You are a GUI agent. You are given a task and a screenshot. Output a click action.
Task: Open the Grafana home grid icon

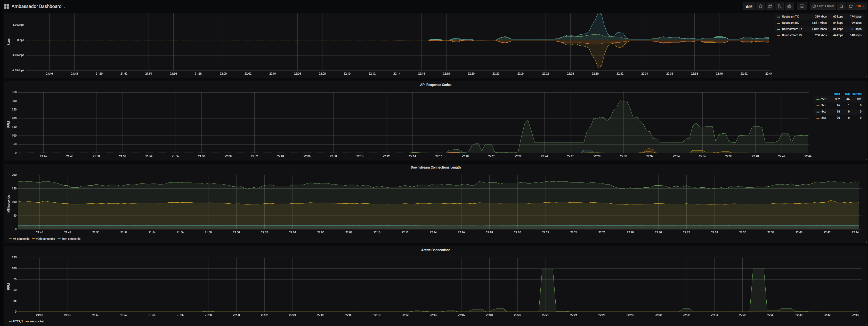point(6,6)
